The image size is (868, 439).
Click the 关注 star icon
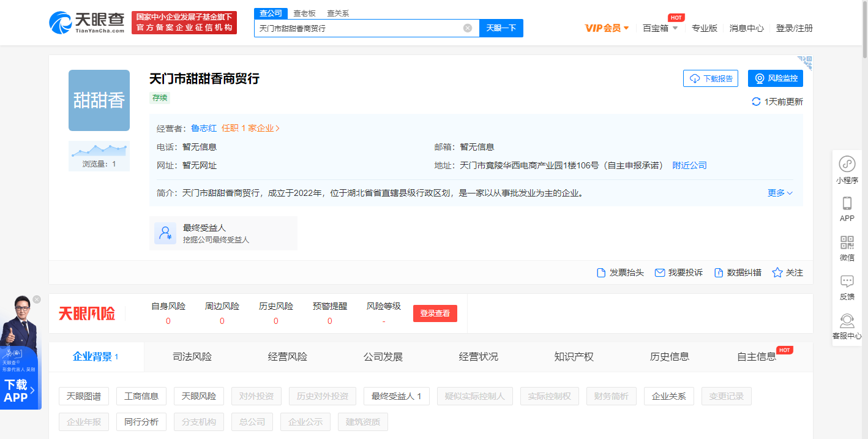tap(777, 272)
